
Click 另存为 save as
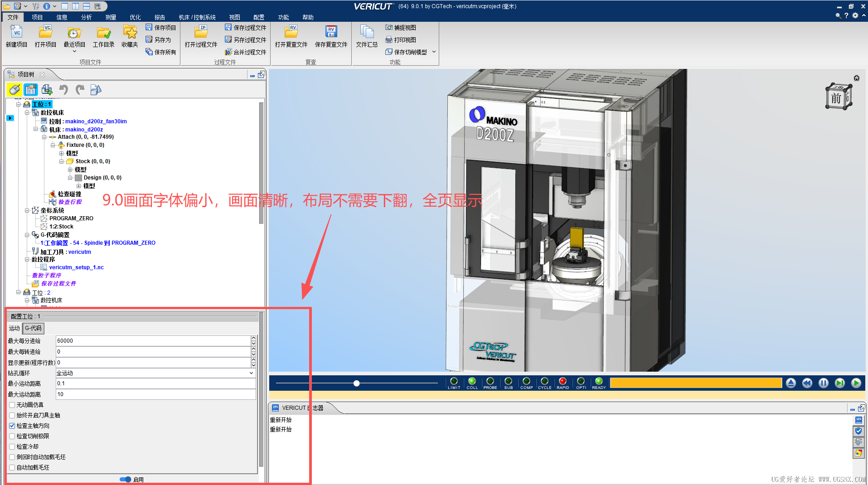coord(158,40)
